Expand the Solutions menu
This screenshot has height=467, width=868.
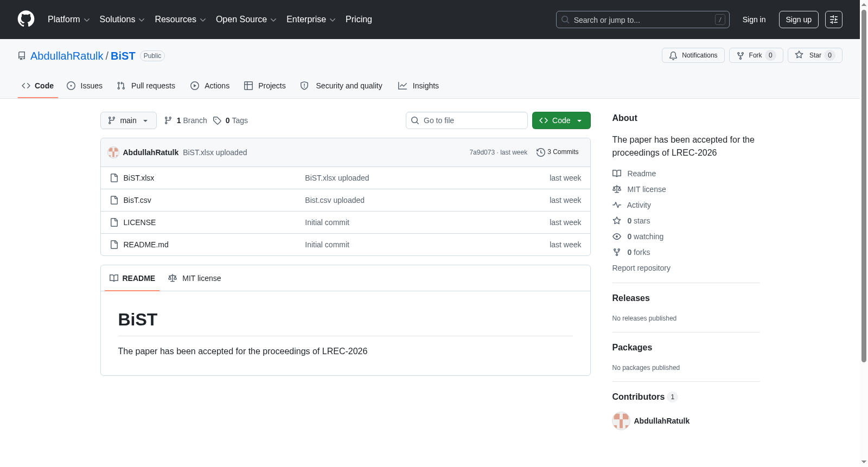click(122, 20)
